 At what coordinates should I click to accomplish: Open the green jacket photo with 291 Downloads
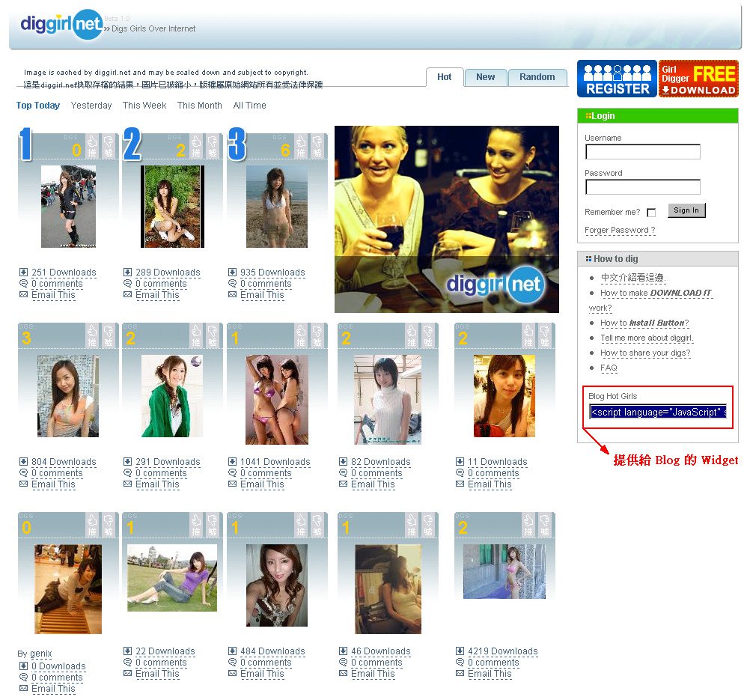pos(172,396)
